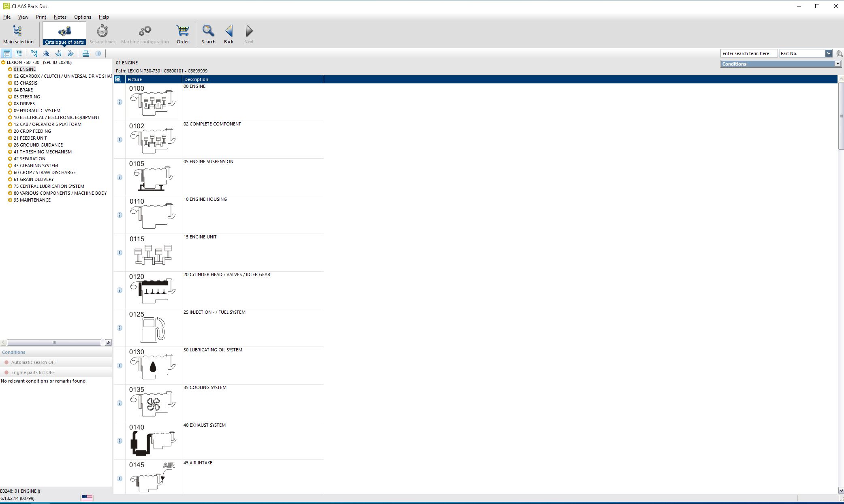Select 05 STEERING in the tree
This screenshot has height=504, width=844.
click(x=27, y=97)
